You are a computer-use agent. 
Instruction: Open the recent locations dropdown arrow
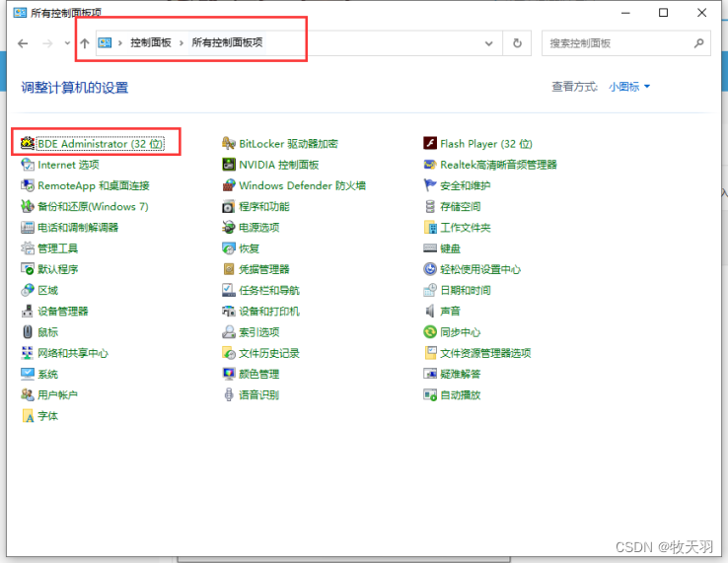67,43
